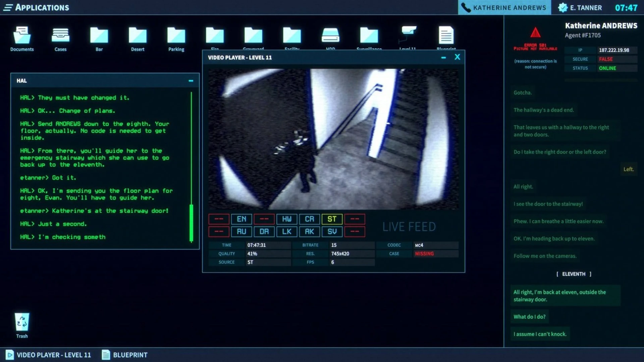Choose reply 'What do I do?'
The image size is (644, 362).
[x=529, y=317]
